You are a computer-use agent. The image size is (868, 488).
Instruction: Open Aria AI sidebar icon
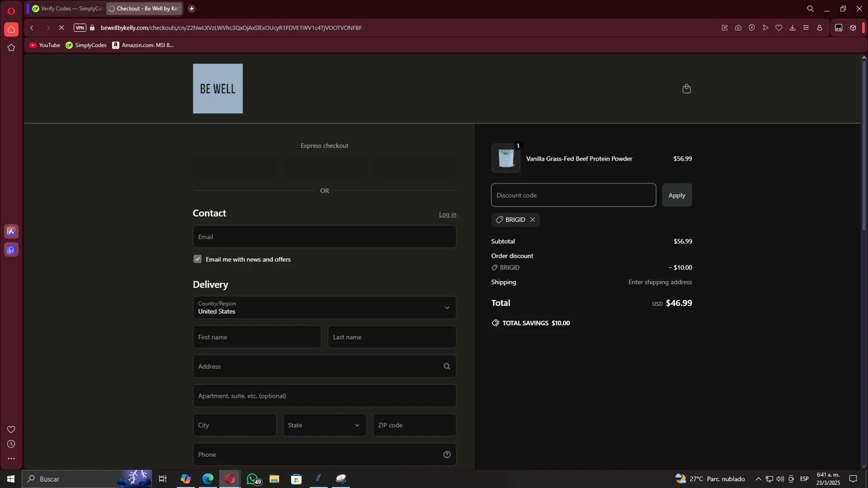(x=11, y=231)
